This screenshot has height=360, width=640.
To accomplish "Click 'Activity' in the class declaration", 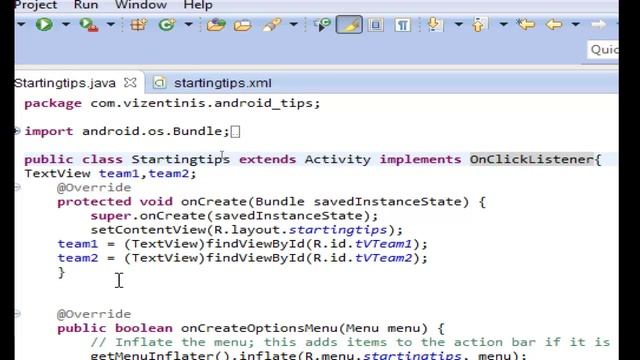I will point(338,160).
